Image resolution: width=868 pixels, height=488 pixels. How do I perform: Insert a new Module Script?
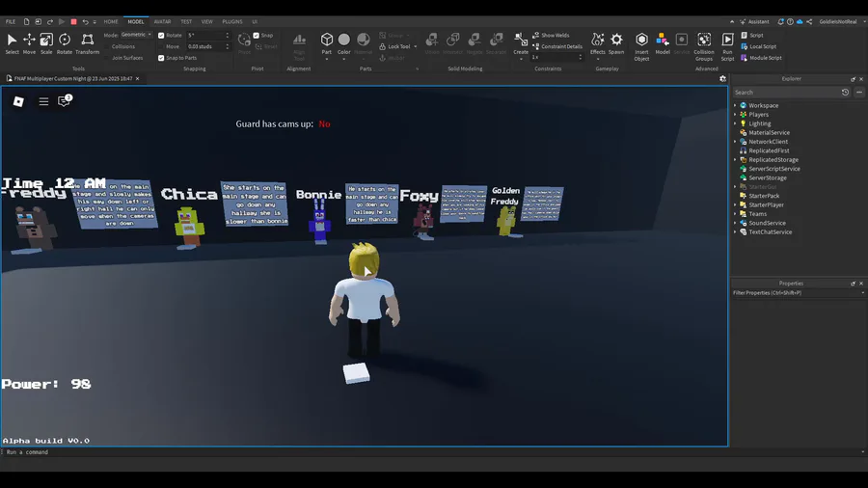tap(761, 58)
